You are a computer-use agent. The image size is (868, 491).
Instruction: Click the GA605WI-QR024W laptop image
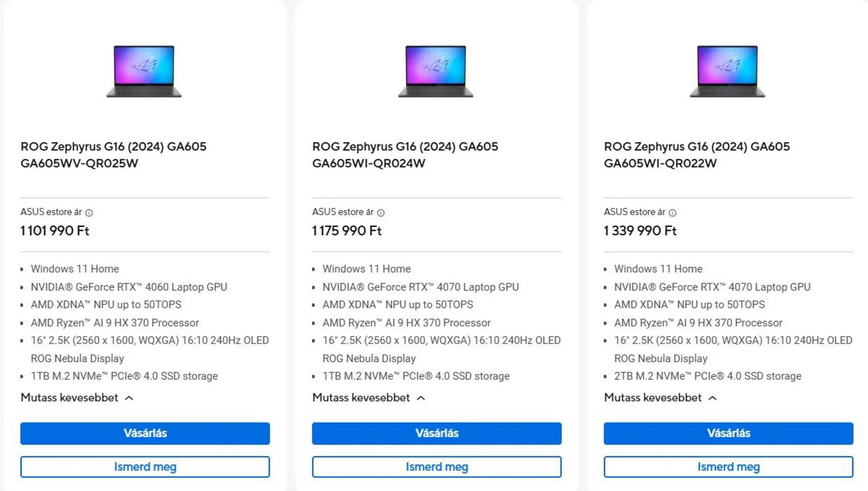[435, 71]
